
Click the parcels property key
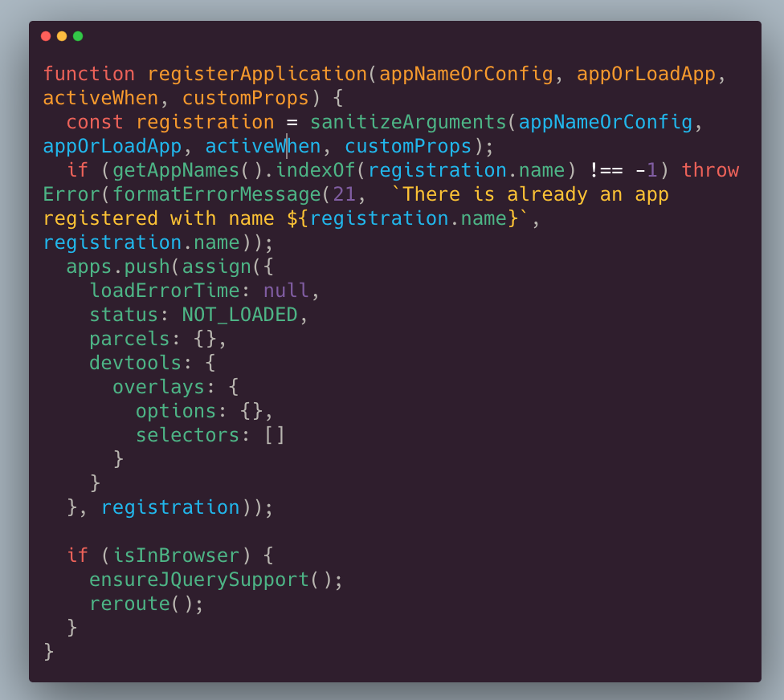pyautogui.click(x=129, y=339)
